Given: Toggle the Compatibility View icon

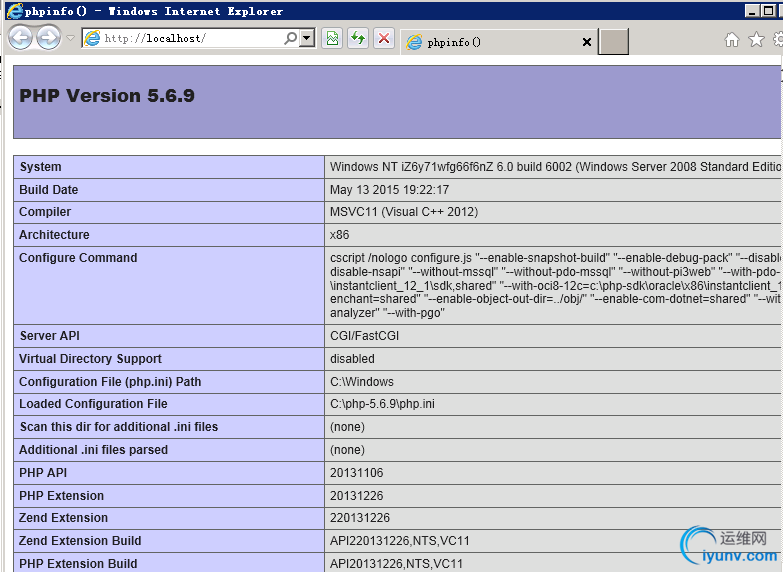Looking at the screenshot, I should coord(333,38).
